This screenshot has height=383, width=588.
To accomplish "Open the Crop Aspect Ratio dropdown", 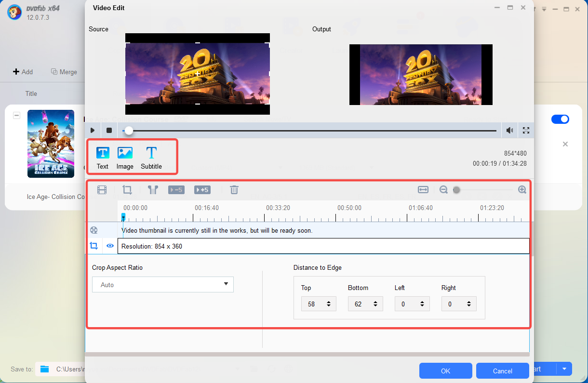I will [163, 285].
